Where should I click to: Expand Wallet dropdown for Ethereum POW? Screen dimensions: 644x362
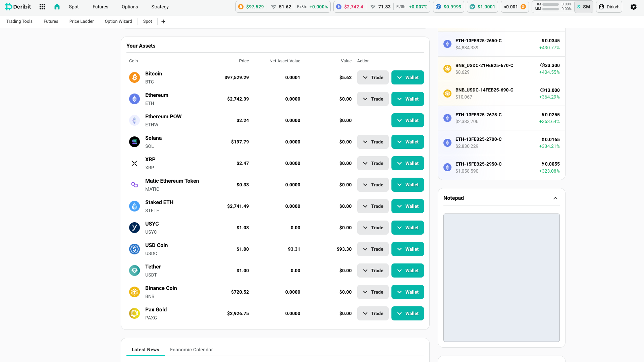tap(408, 120)
